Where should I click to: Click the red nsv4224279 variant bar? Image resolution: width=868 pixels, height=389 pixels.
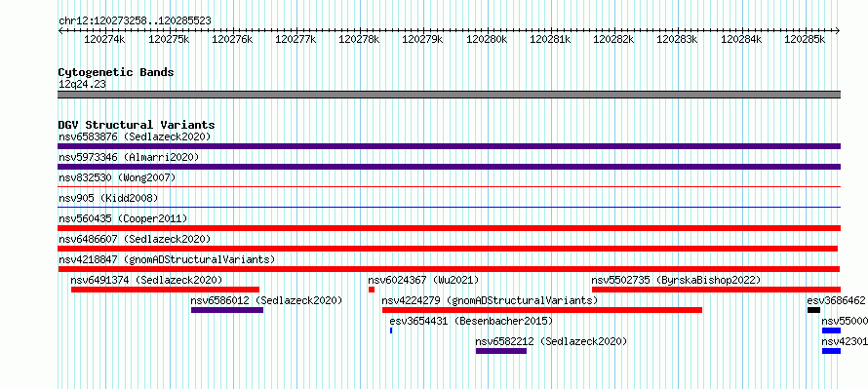[542, 310]
